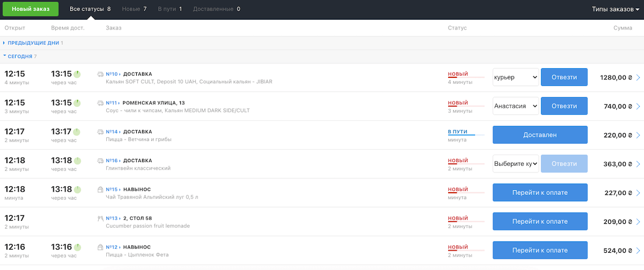The width and height of the screenshot is (644, 270).
Task: Click the В пути progress bar of order №14
Action: click(x=466, y=135)
